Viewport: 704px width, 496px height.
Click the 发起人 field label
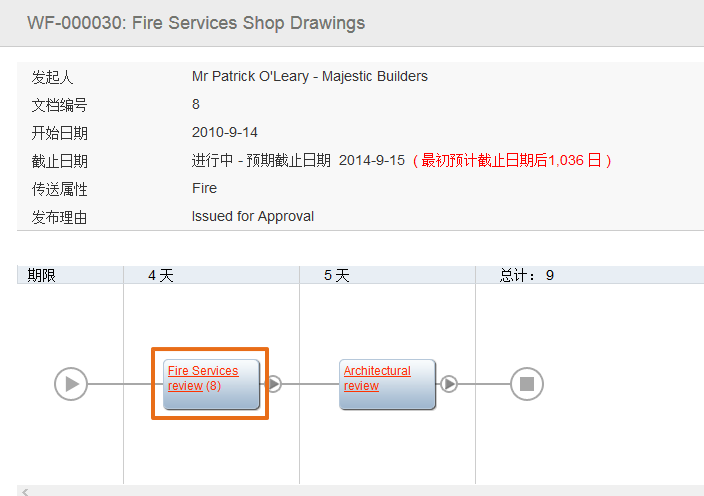pos(52,77)
